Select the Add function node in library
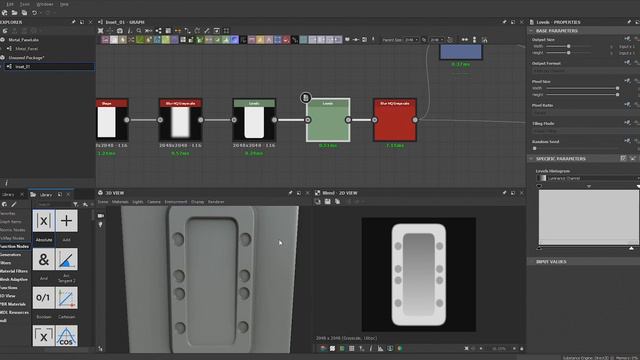The height and width of the screenshot is (360, 640). [x=66, y=221]
